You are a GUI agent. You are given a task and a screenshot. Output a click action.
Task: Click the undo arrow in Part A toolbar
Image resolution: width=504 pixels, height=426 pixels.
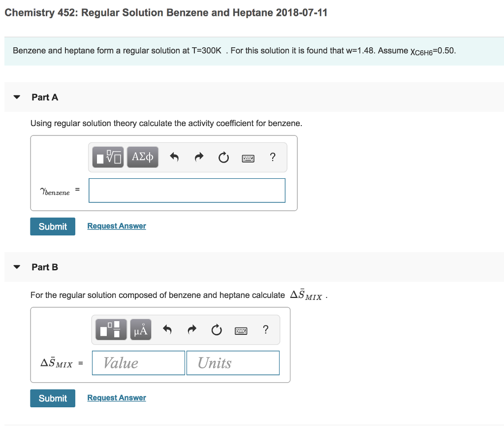(174, 157)
